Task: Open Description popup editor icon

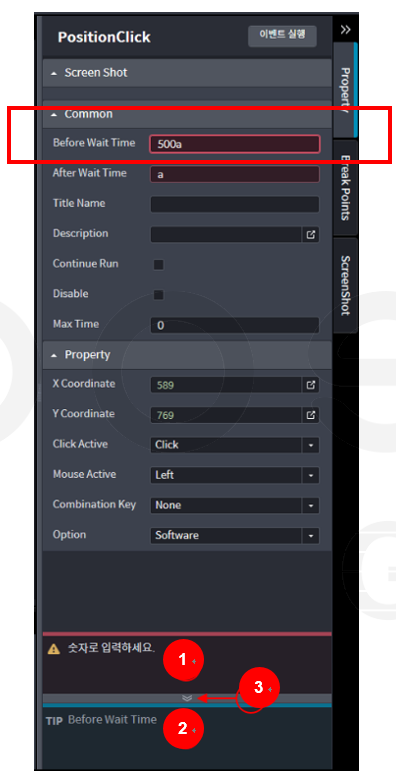Action: coord(311,234)
